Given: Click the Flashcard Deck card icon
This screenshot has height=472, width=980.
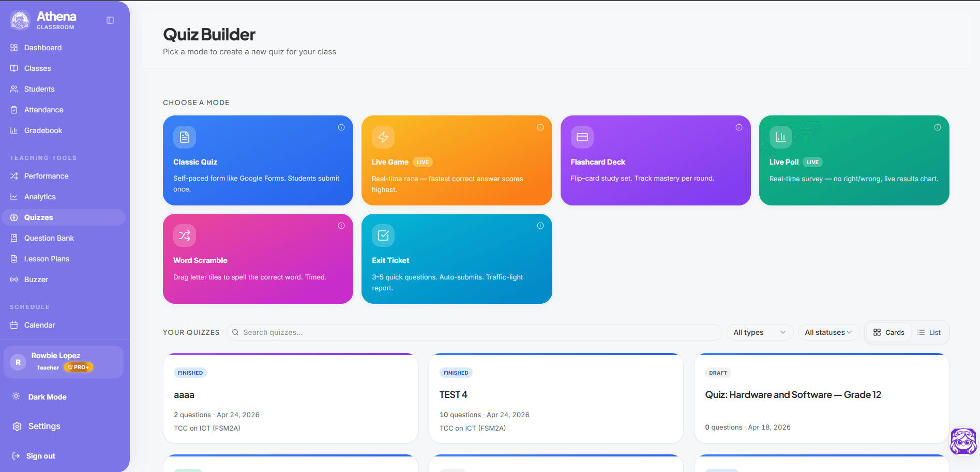Looking at the screenshot, I should pyautogui.click(x=582, y=137).
